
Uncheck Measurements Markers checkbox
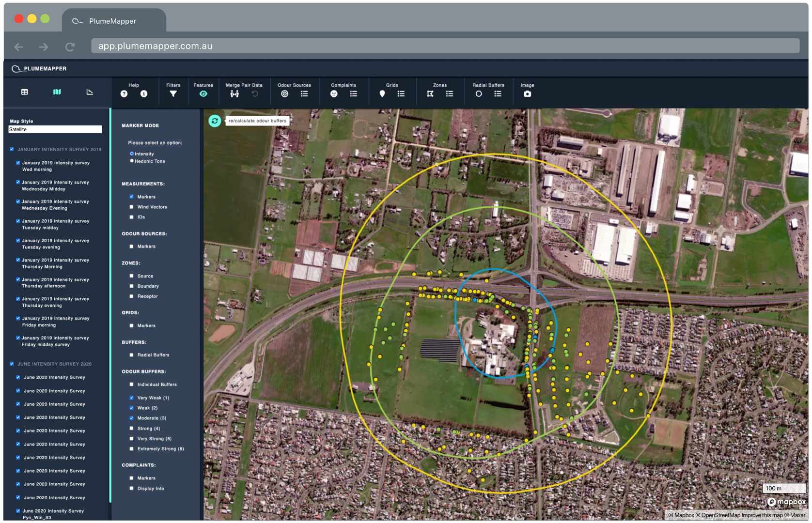[131, 197]
